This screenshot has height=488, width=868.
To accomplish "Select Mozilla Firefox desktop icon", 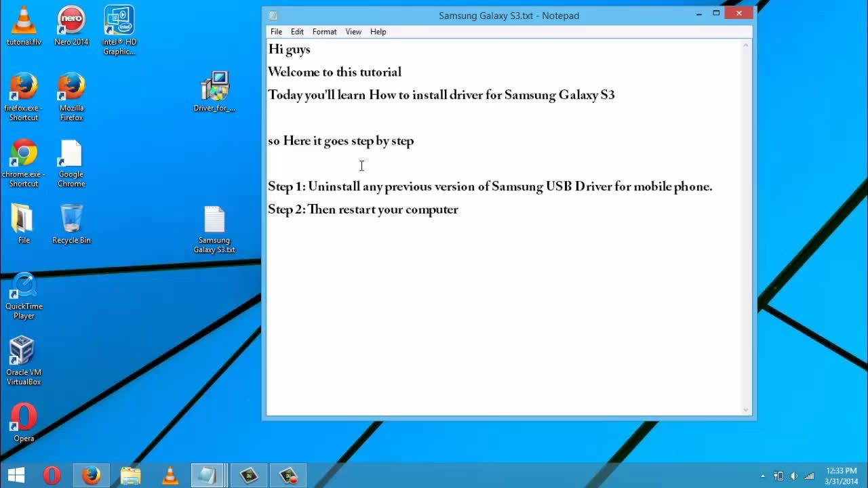I will tap(71, 96).
